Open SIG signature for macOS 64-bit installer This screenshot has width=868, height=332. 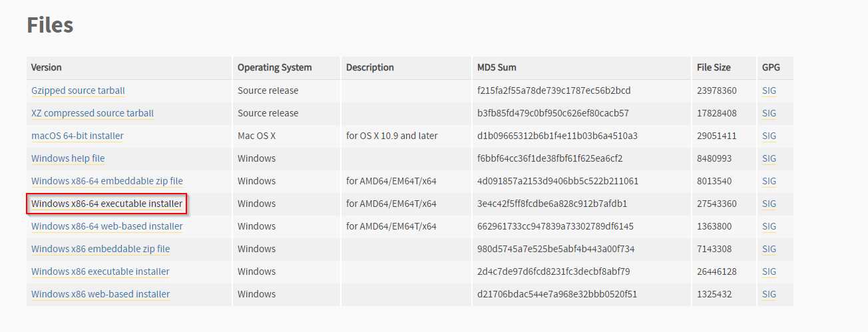pos(769,136)
